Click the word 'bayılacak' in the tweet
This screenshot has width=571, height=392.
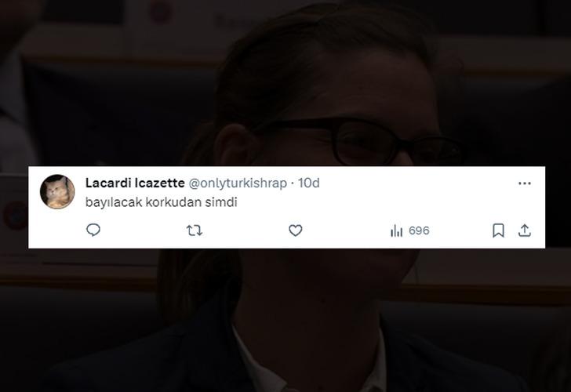[114, 202]
